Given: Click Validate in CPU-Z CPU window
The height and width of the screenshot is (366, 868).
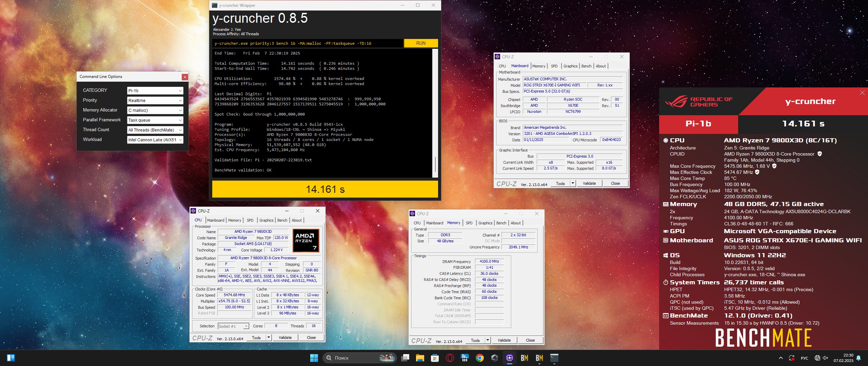Looking at the screenshot, I should tap(285, 338).
